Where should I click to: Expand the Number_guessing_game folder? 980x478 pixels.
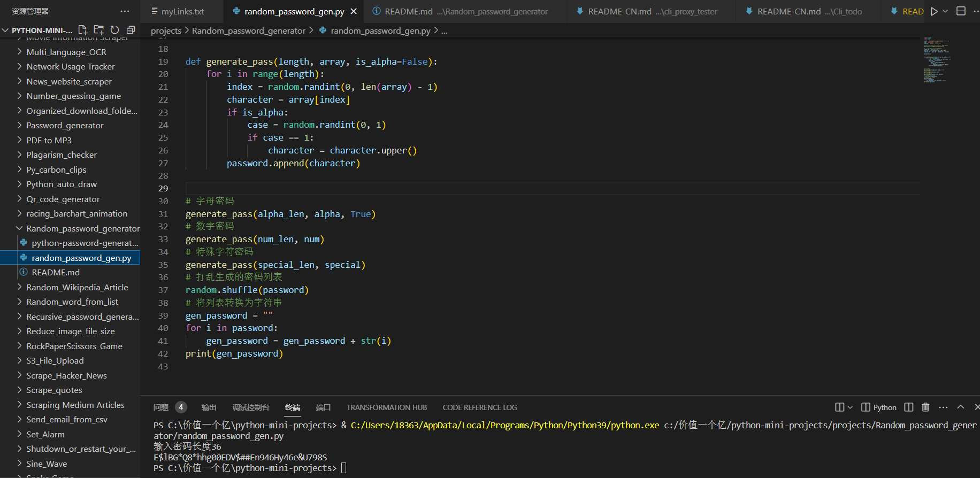click(x=70, y=96)
